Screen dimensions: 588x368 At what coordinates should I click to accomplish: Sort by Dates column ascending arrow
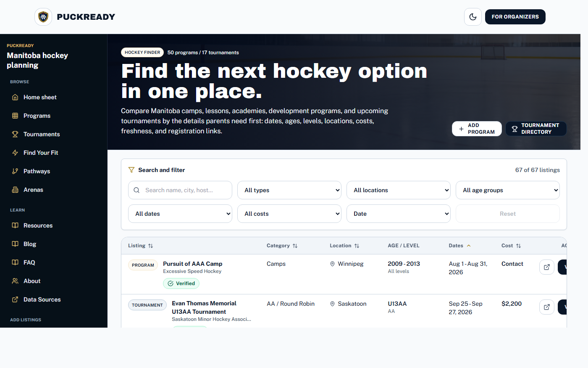pos(469,246)
